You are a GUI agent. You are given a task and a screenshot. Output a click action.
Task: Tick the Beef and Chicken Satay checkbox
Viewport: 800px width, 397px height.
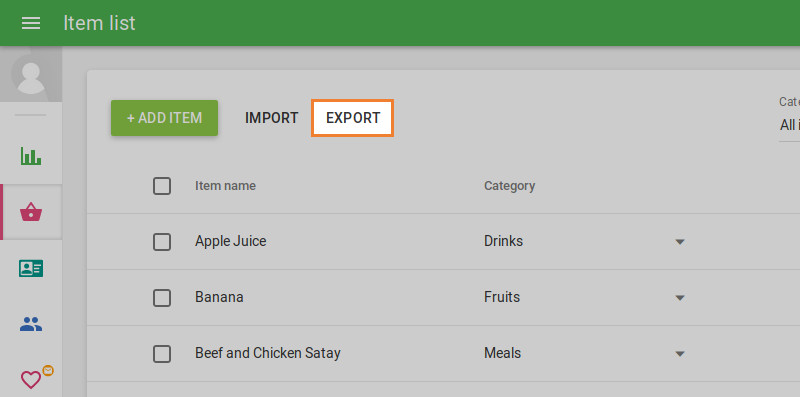[162, 354]
